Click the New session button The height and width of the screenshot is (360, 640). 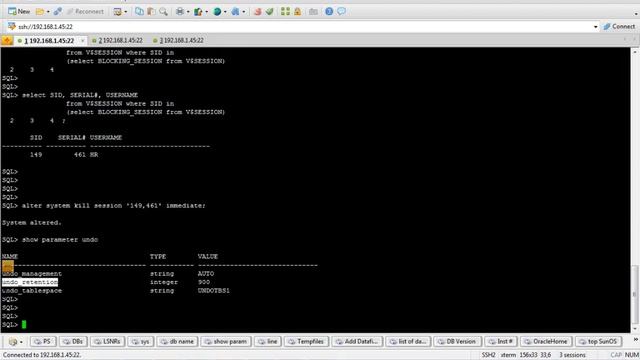point(19,11)
